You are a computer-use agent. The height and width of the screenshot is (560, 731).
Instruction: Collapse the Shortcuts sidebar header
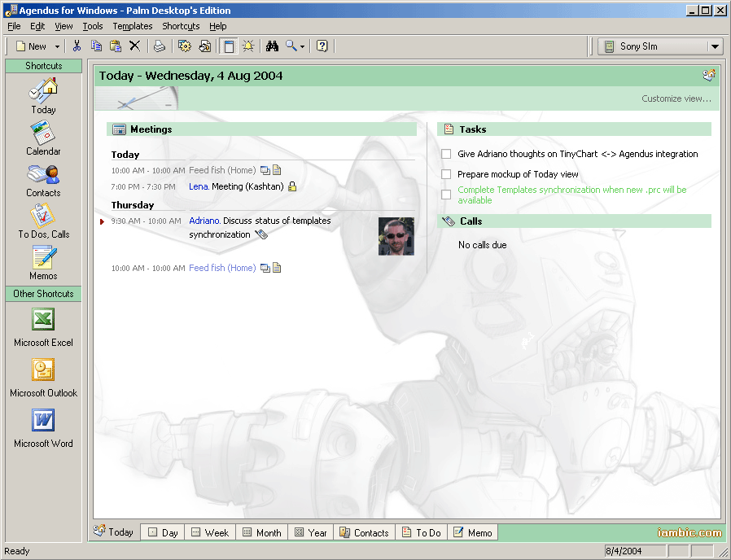coord(44,66)
